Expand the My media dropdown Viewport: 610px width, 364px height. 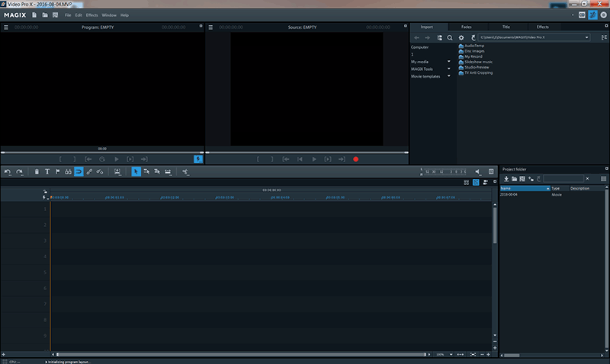[448, 62]
